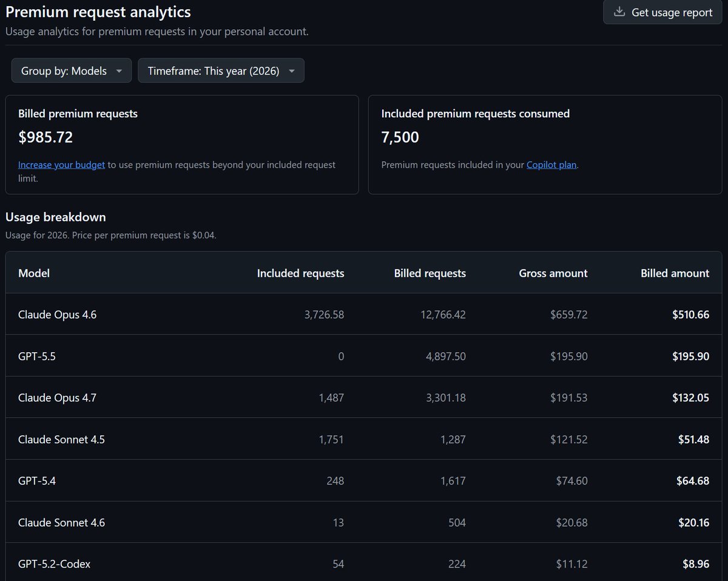Follow the Increase your budget link
This screenshot has height=581, width=728.
pyautogui.click(x=61, y=165)
